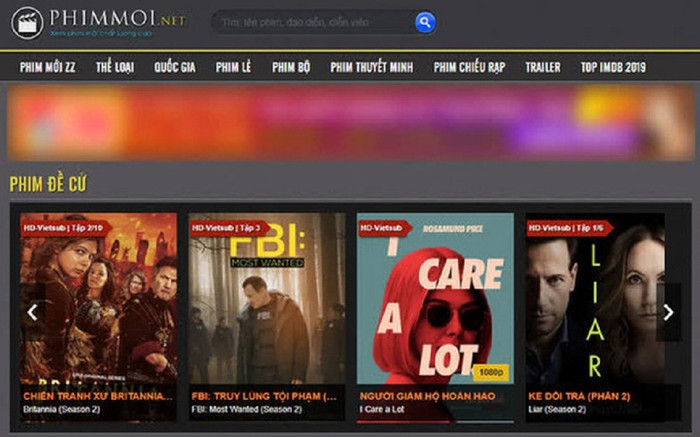
Task: Click HD-Vietsub Tập 2/10 badge on Britannia
Action: coord(64,228)
